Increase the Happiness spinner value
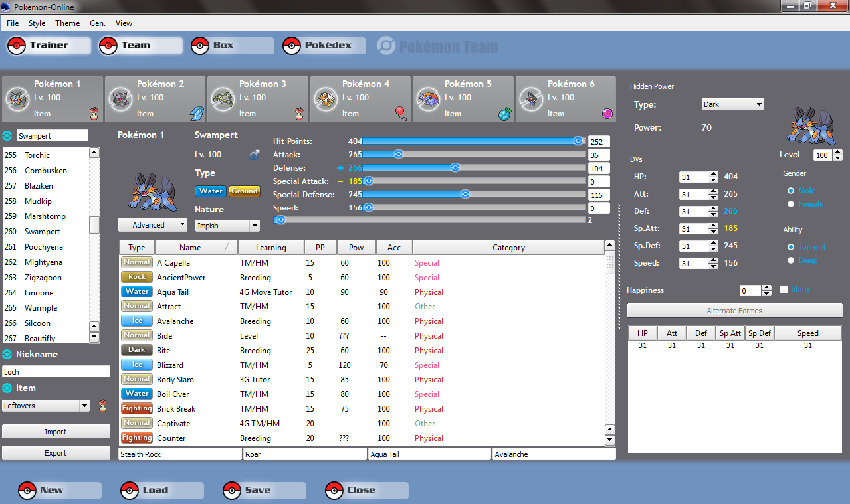This screenshot has width=850, height=504. tap(767, 288)
